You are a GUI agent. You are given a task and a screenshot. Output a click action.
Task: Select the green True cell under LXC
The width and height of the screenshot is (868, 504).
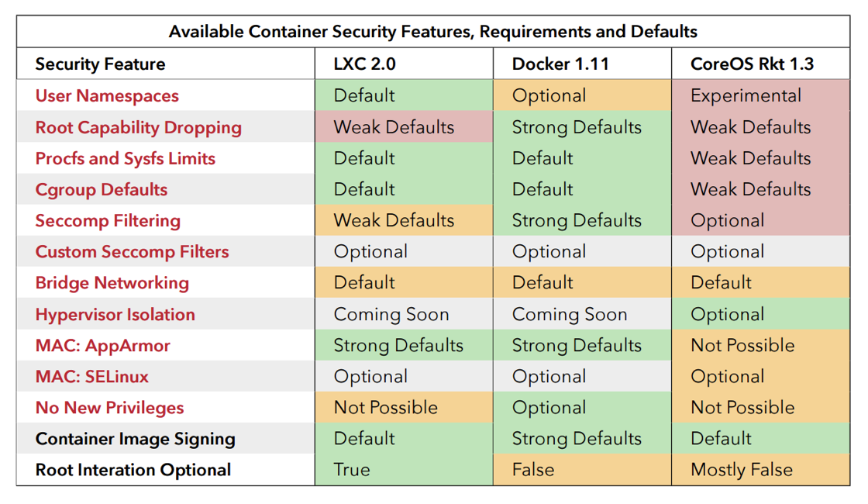tap(404, 470)
